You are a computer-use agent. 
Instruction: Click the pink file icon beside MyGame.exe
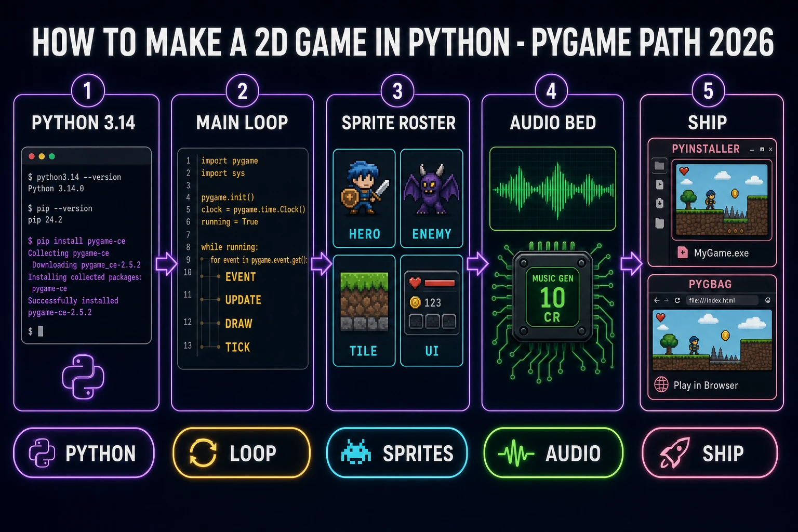click(x=683, y=253)
